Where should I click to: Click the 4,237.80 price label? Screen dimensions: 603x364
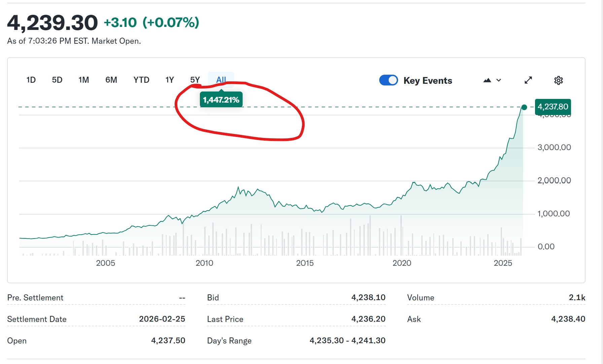553,107
